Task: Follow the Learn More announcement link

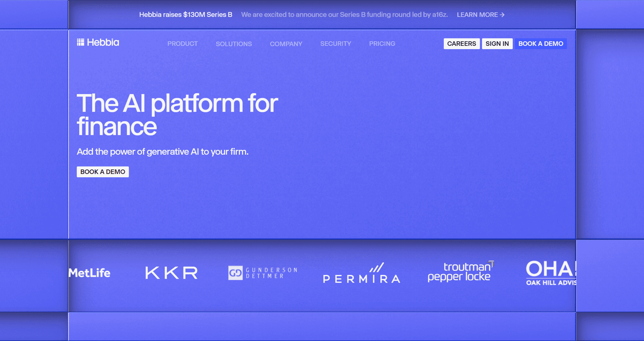Action: click(477, 15)
